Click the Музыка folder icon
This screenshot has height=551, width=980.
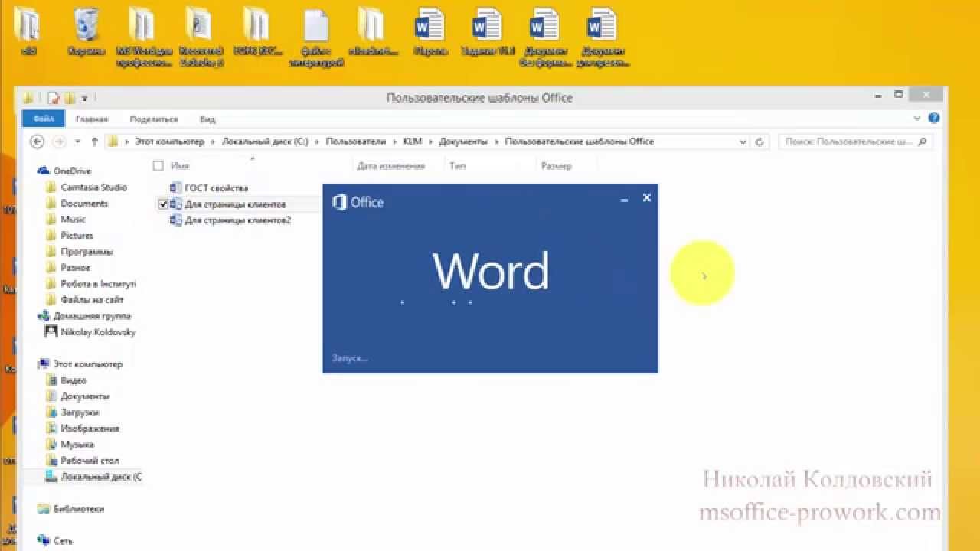pyautogui.click(x=51, y=445)
